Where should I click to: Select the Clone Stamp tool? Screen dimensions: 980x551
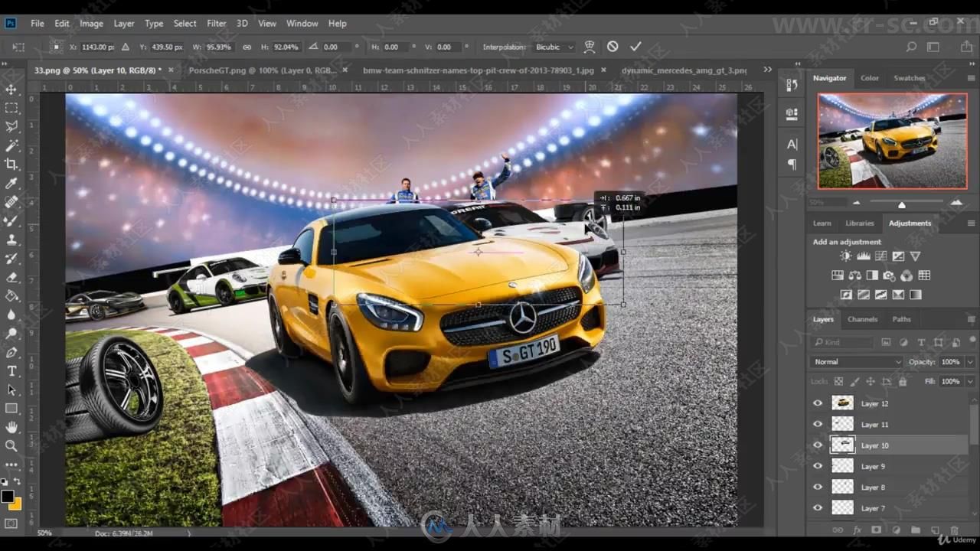pyautogui.click(x=11, y=240)
